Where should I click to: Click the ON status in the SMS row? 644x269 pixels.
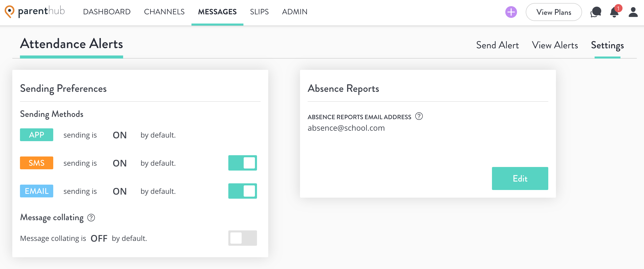(120, 163)
